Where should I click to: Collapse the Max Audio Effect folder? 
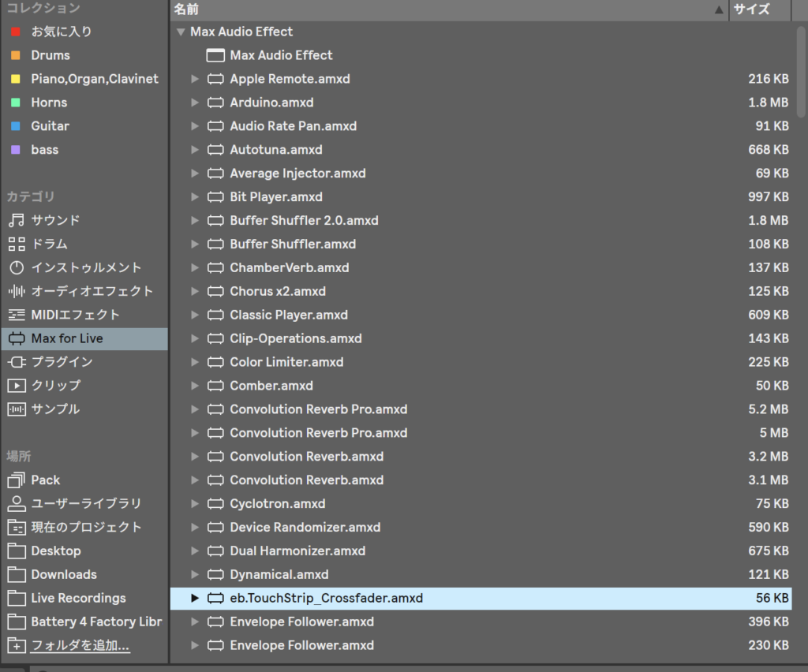(180, 32)
